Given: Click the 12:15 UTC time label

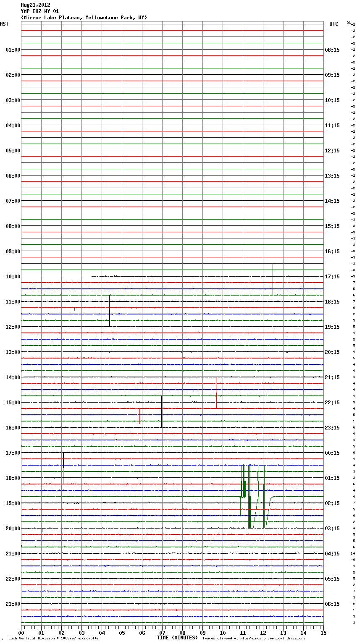Looking at the screenshot, I should [x=332, y=151].
